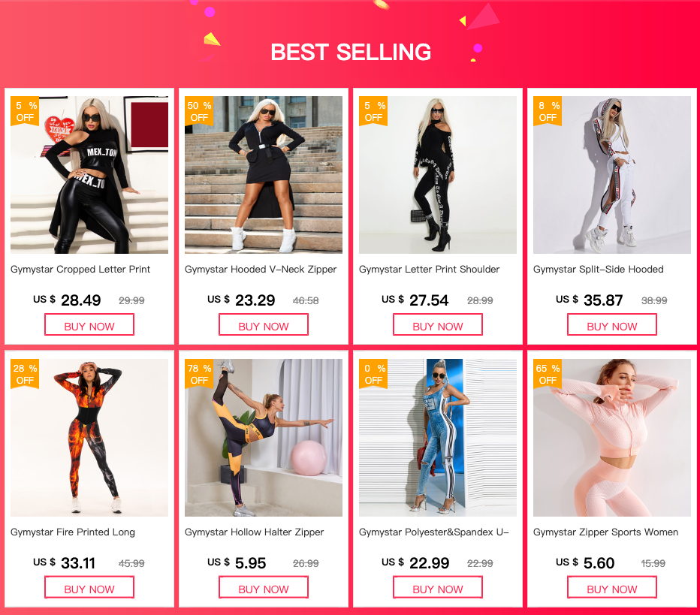This screenshot has height=615, width=700.
Task: Buy the Gymstar Letter Print Shoulder item
Action: pyautogui.click(x=438, y=326)
